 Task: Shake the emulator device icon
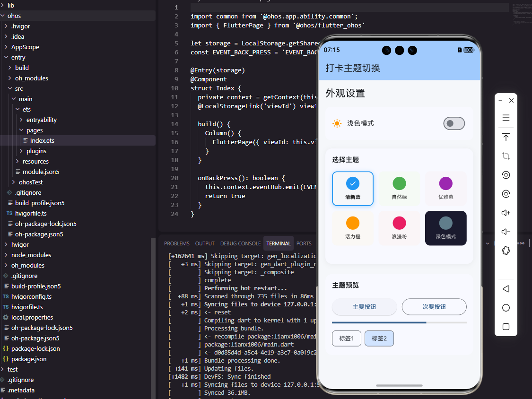click(506, 251)
